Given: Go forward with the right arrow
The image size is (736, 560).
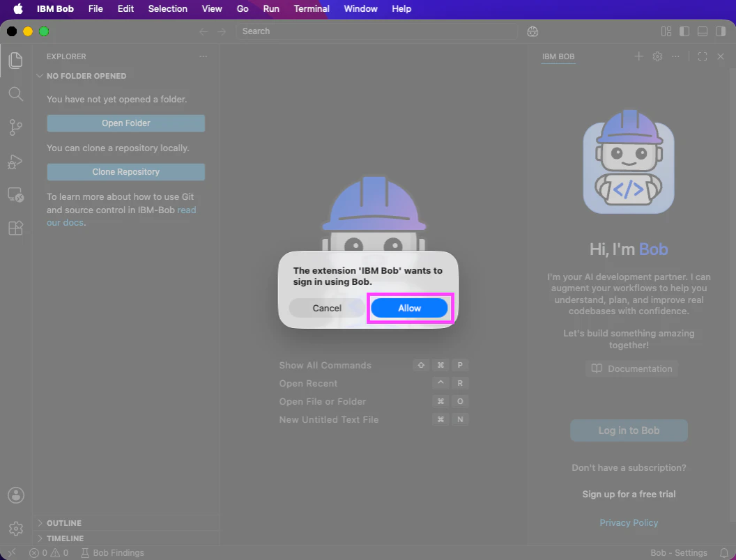Looking at the screenshot, I should [x=222, y=31].
